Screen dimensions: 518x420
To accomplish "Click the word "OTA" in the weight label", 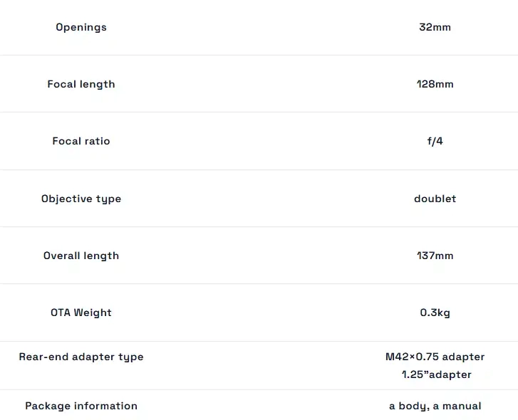I will [61, 313].
